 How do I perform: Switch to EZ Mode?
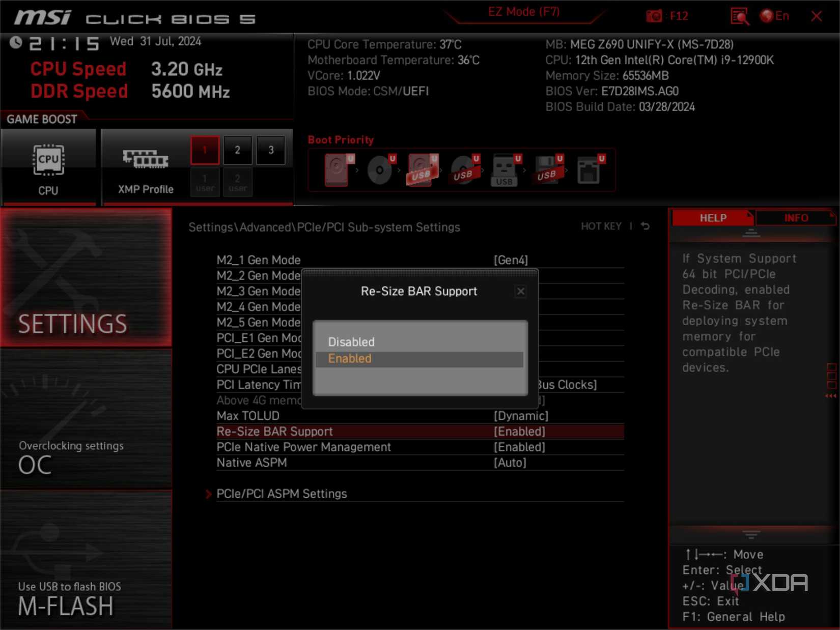(523, 12)
